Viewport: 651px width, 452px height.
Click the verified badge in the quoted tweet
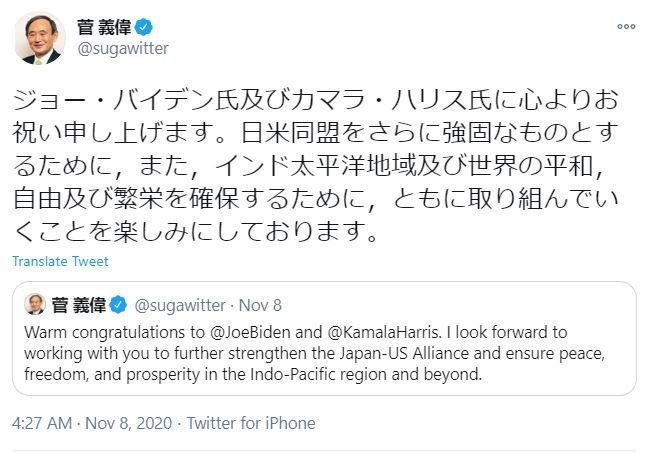pyautogui.click(x=117, y=305)
